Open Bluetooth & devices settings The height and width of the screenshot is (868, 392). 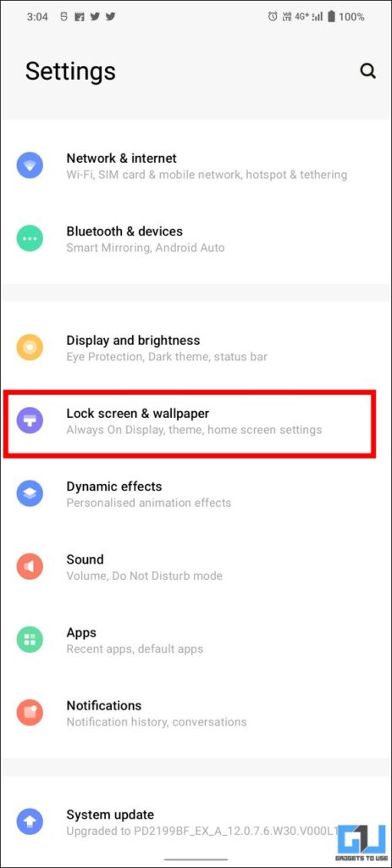click(196, 238)
